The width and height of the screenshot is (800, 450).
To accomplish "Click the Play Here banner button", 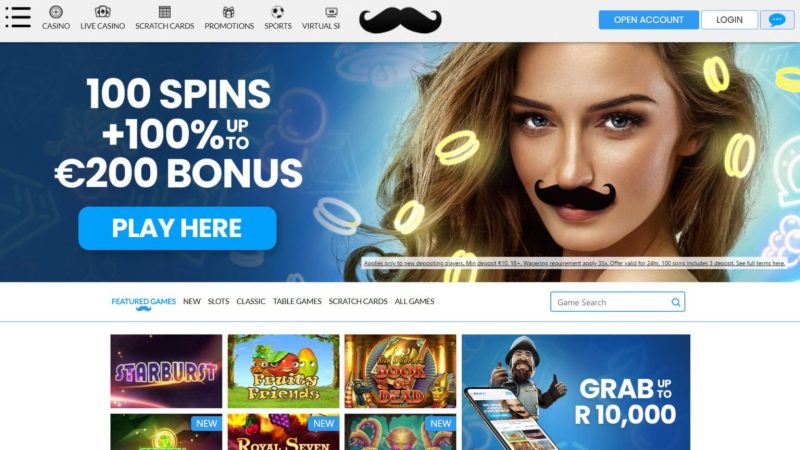I will (178, 228).
